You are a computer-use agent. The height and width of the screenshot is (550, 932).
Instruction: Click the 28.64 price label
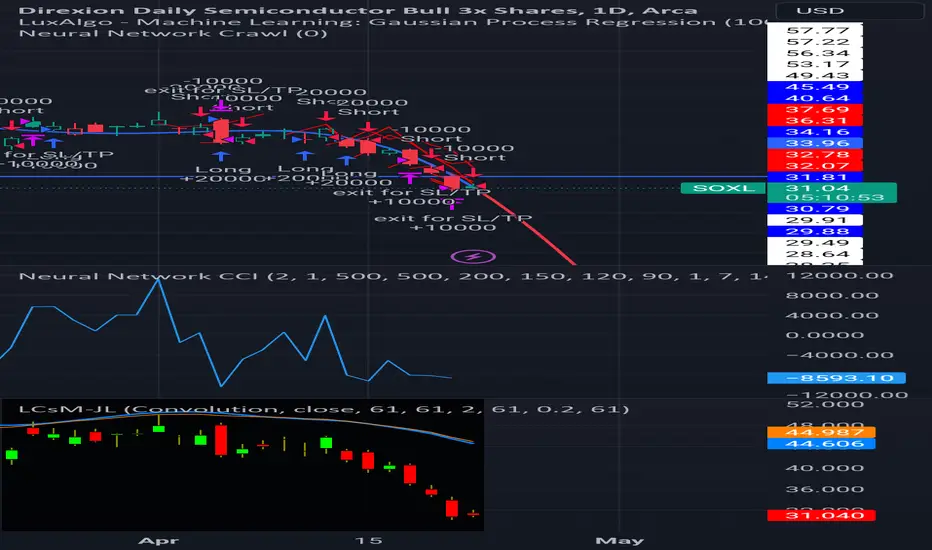pyautogui.click(x=817, y=254)
